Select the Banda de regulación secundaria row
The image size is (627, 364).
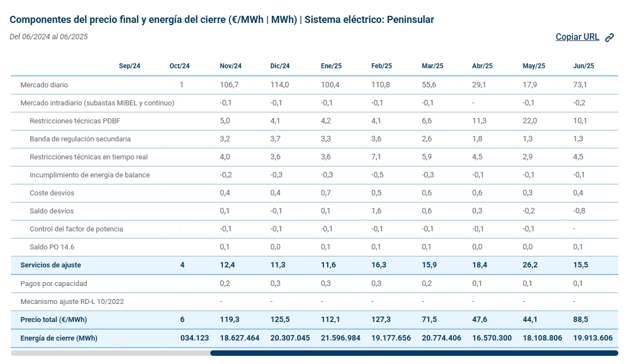314,139
